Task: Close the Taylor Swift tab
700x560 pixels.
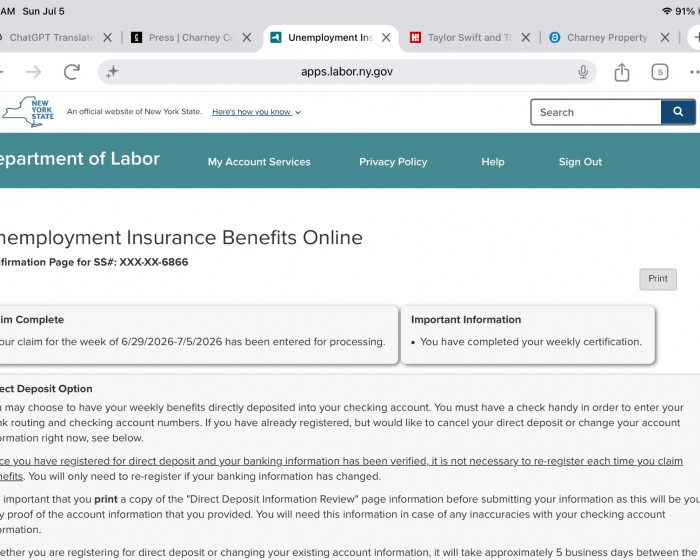Action: coord(526,38)
